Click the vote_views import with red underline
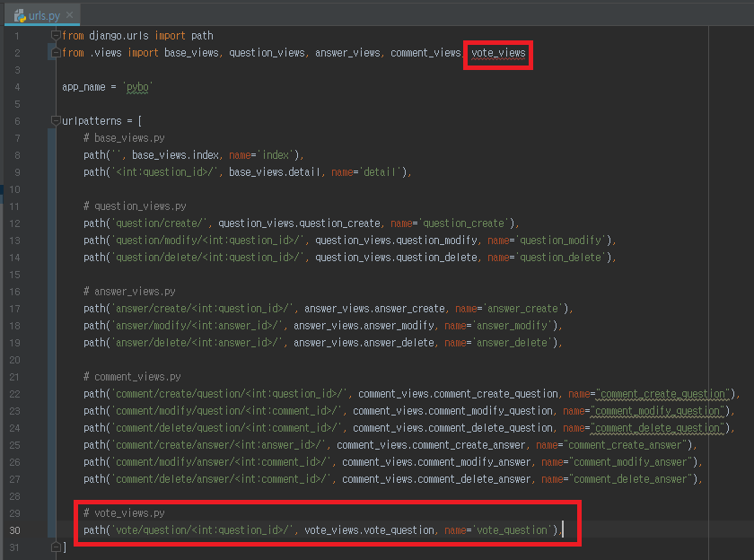The width and height of the screenshot is (754, 560). tap(498, 53)
